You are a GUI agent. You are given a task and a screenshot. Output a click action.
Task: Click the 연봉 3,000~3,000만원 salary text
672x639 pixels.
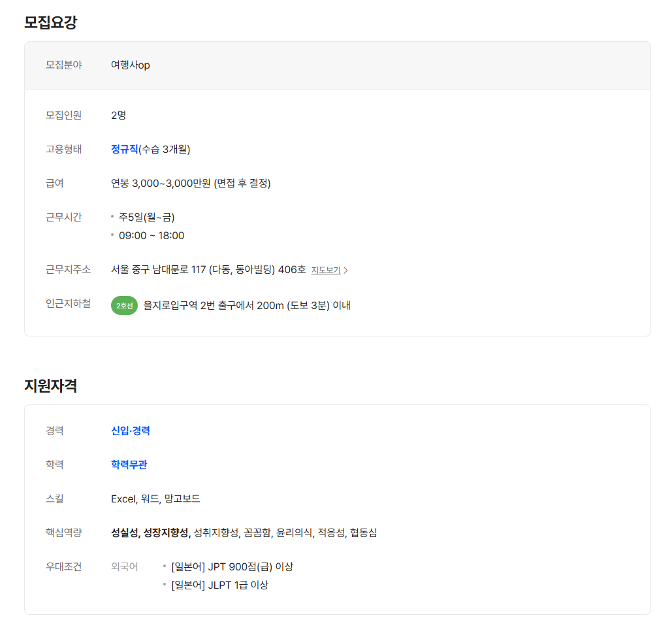pyautogui.click(x=191, y=183)
